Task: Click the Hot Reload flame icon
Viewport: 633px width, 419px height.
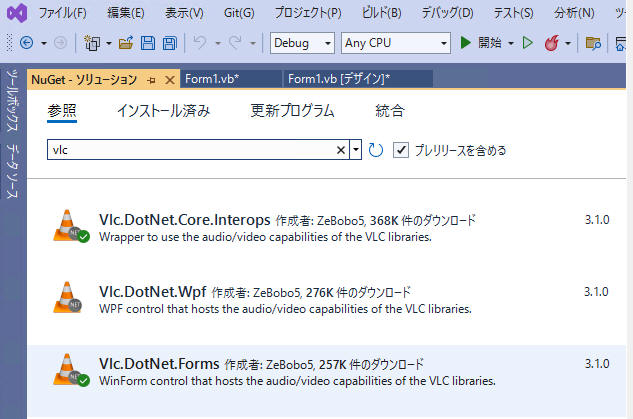Action: click(x=552, y=43)
